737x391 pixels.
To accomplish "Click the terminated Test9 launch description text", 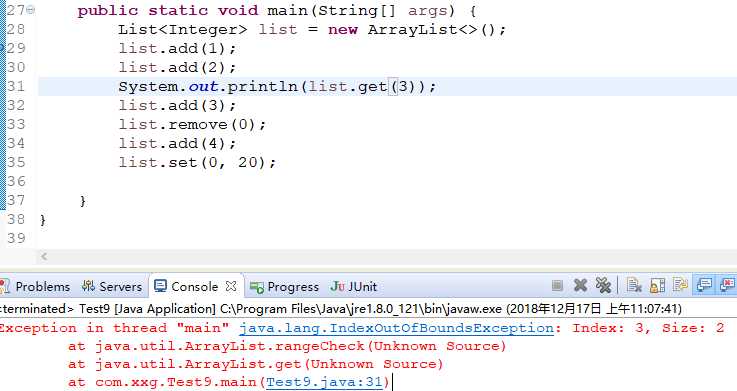I will pyautogui.click(x=341, y=309).
